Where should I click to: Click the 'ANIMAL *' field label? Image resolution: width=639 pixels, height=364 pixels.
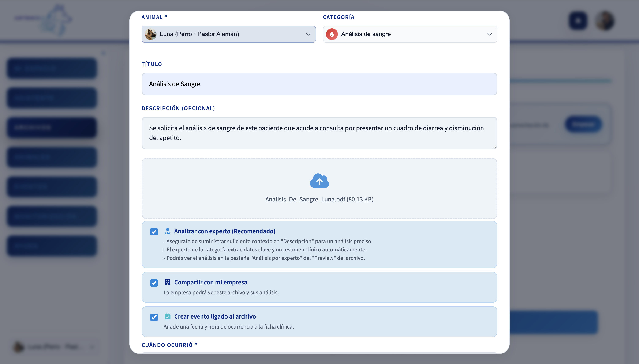154,17
